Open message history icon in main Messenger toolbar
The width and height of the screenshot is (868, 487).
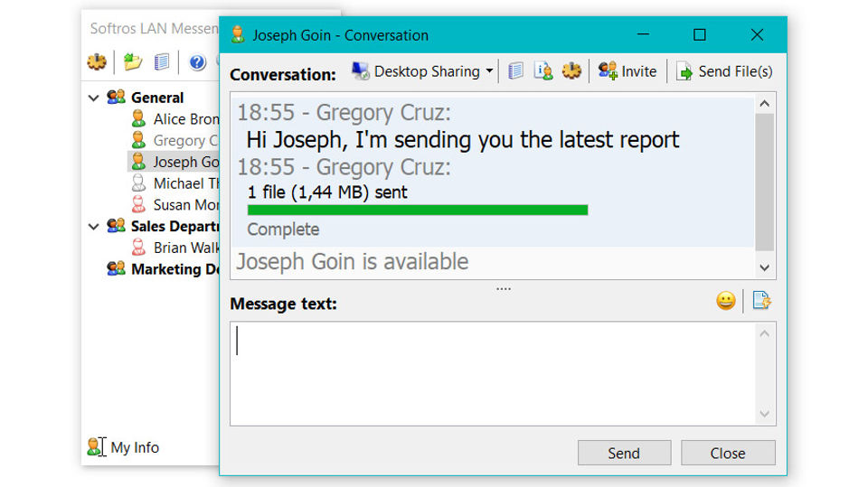pos(161,61)
